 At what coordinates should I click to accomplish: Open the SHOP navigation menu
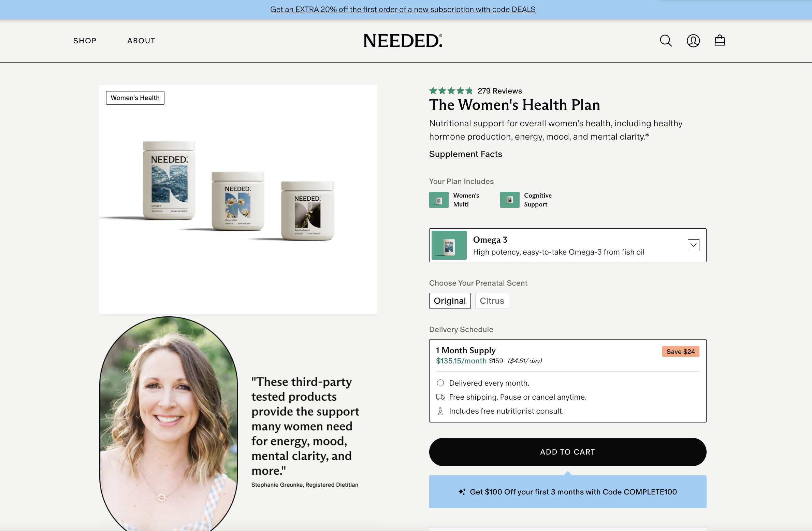tap(85, 41)
